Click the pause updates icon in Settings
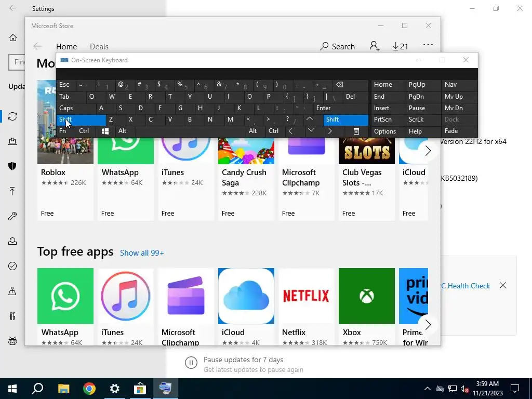Viewport: 532px width, 399px height. point(191,363)
